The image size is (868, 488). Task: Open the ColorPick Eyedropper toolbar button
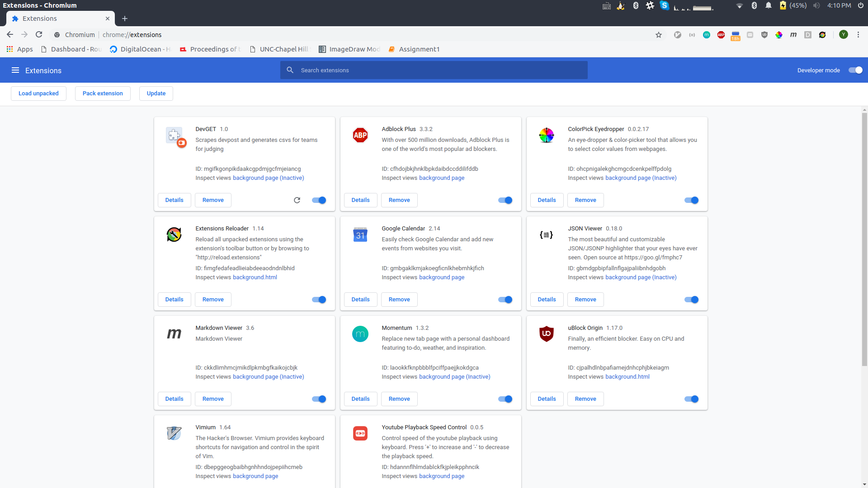point(779,35)
